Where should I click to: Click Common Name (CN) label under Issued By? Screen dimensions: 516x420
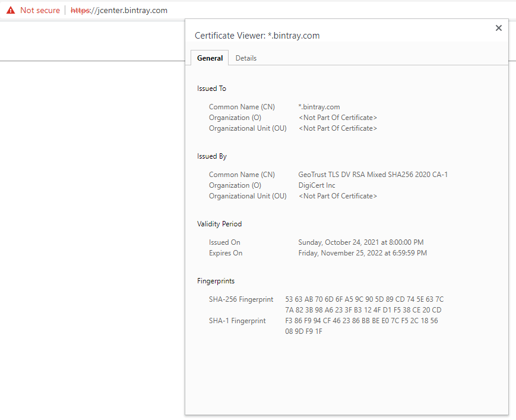(242, 175)
